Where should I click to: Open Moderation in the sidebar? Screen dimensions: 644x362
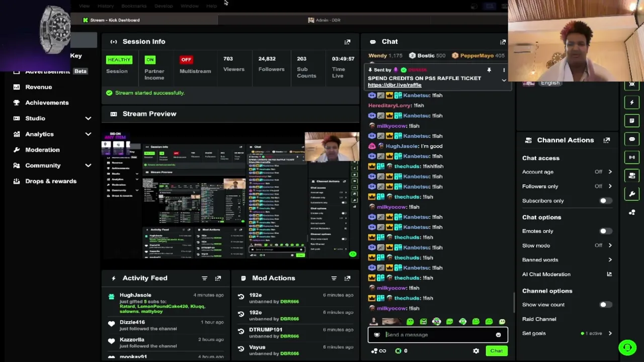pos(42,150)
